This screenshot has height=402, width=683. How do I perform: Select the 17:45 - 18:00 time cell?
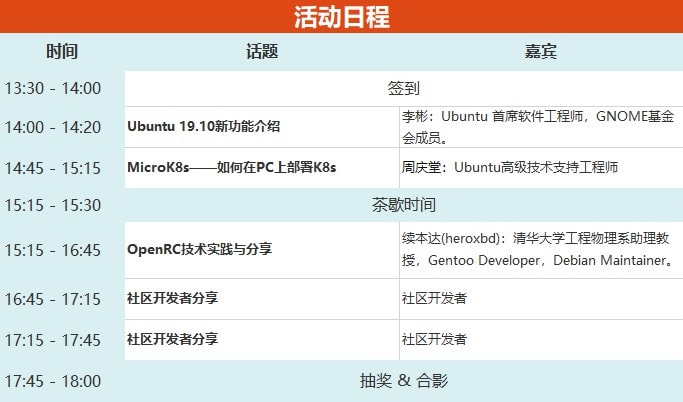pyautogui.click(x=53, y=381)
